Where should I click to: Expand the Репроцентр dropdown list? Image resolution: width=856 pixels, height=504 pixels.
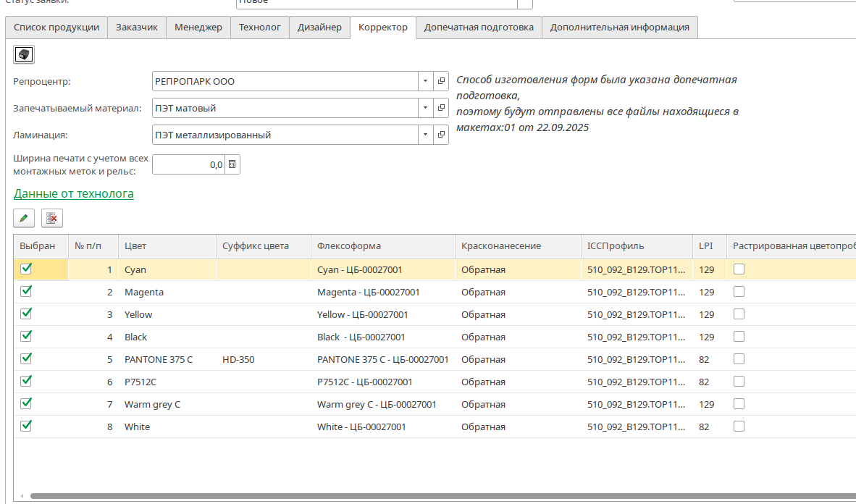pyautogui.click(x=425, y=82)
